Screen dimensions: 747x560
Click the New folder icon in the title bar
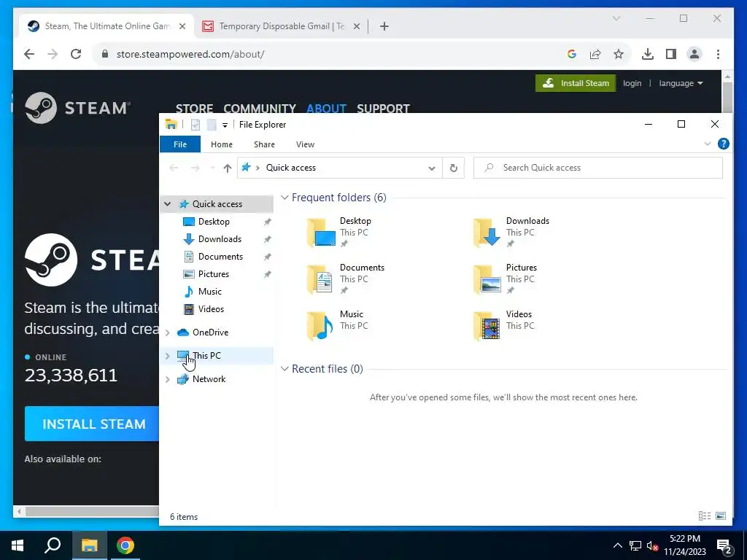tap(212, 125)
